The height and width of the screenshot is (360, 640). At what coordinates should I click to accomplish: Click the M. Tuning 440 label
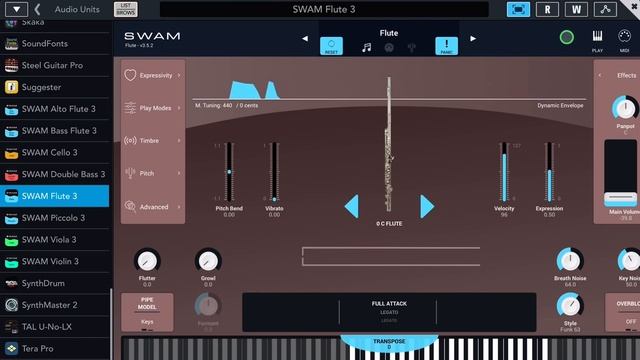pyautogui.click(x=226, y=105)
